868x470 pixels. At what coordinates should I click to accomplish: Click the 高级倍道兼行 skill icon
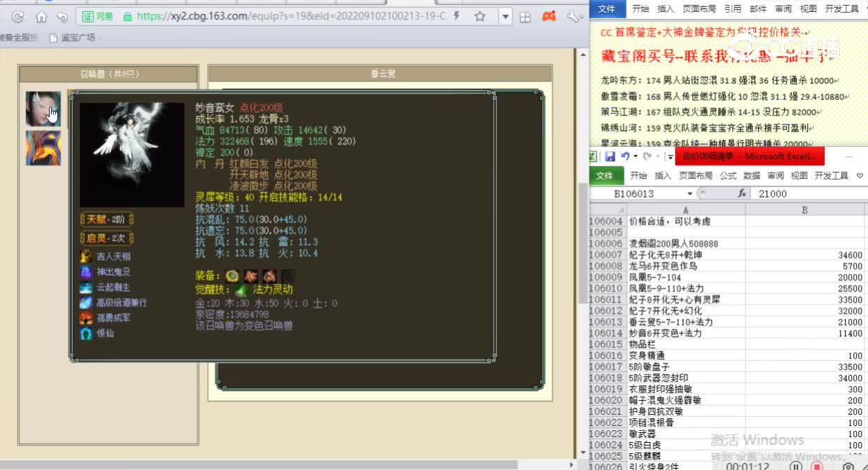click(86, 303)
